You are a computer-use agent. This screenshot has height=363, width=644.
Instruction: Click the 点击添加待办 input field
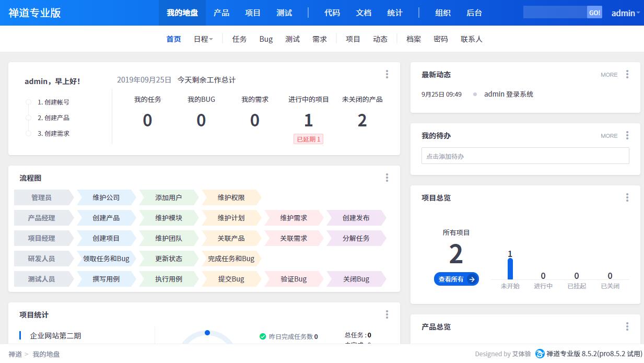coord(525,156)
